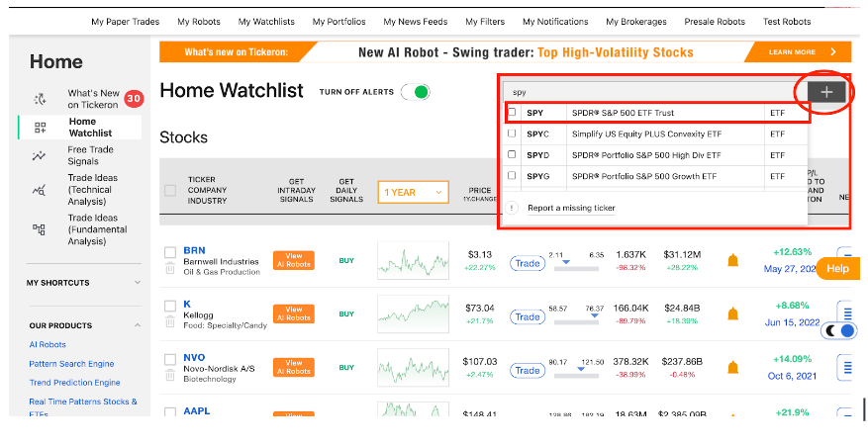Open the Kellogg one-year chart thumbnail
The width and height of the screenshot is (868, 447).
tap(413, 313)
